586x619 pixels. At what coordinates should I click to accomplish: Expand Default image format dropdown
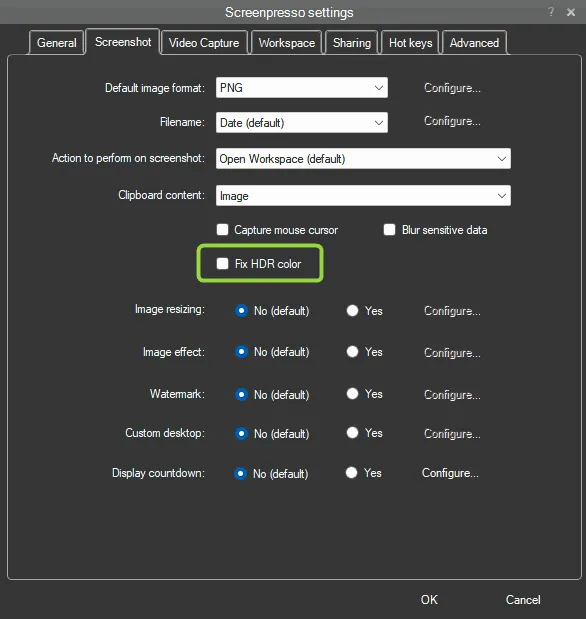coord(302,88)
